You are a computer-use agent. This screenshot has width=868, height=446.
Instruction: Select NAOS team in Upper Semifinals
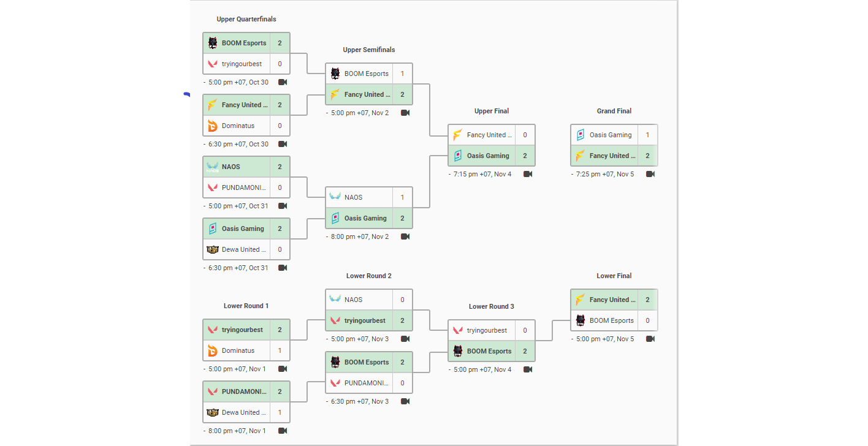(359, 197)
